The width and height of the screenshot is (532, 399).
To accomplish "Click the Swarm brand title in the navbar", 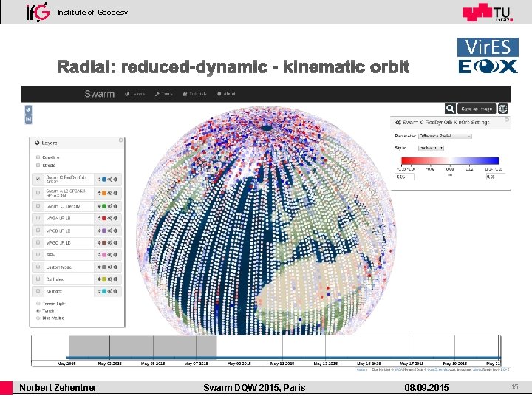I will (x=100, y=94).
